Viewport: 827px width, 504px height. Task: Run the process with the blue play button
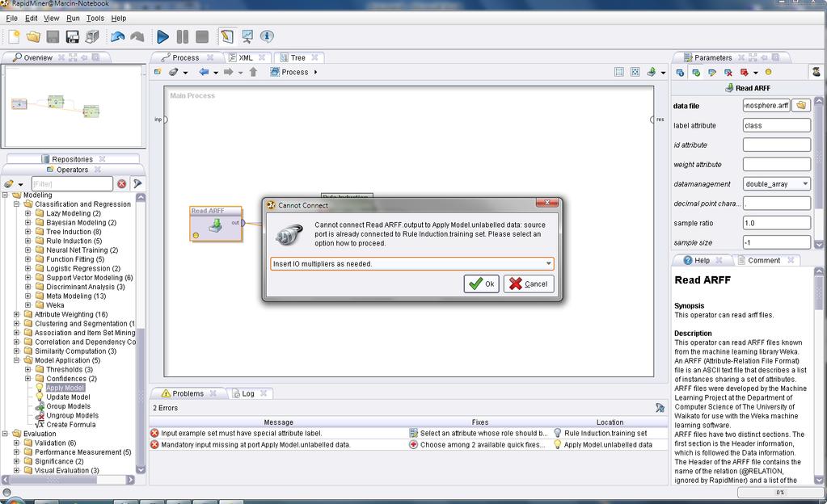(163, 36)
